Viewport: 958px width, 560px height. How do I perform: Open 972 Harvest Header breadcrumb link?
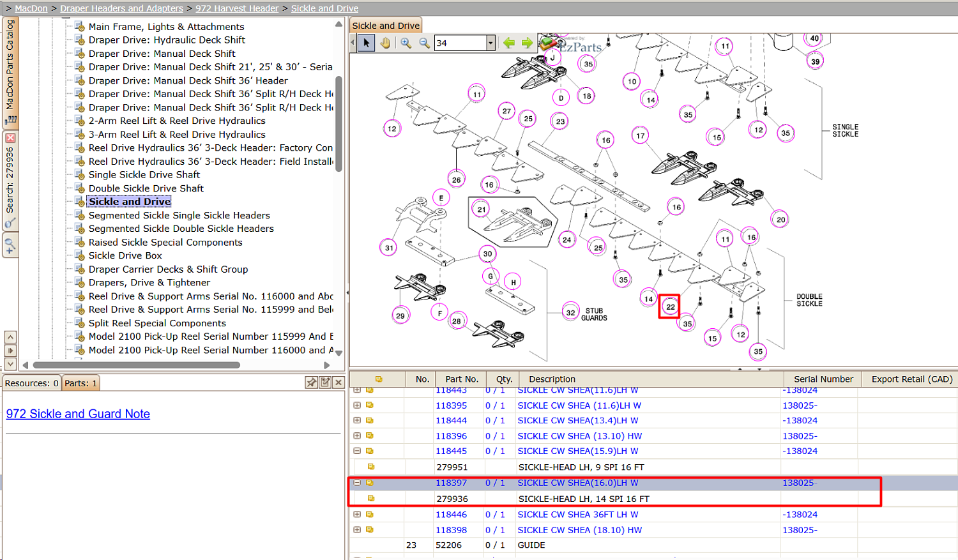click(237, 8)
